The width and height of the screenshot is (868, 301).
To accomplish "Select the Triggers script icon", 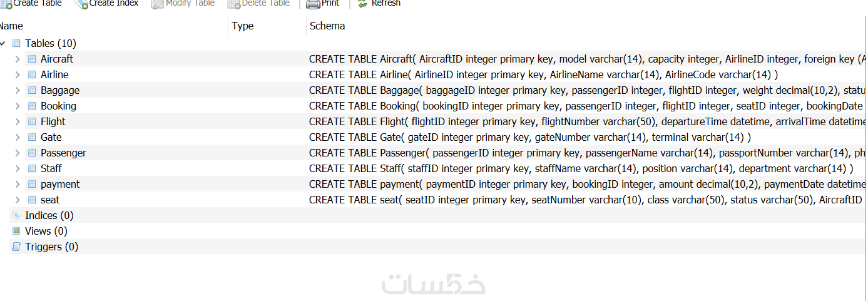I will 16,247.
